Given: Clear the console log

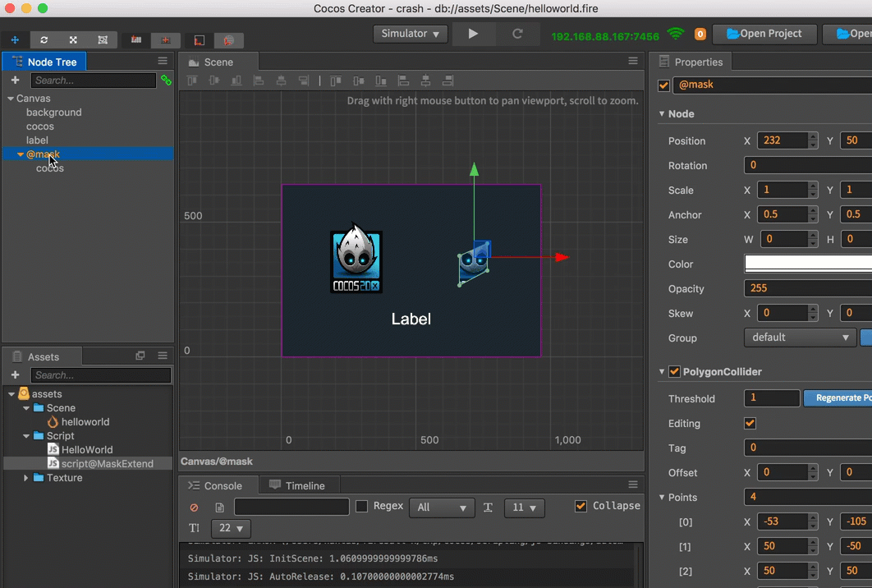Looking at the screenshot, I should [x=195, y=508].
